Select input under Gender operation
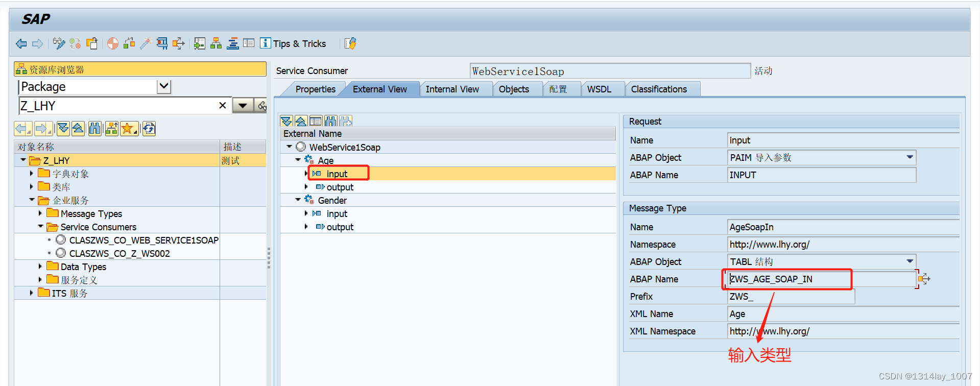This screenshot has height=386, width=980. click(337, 213)
